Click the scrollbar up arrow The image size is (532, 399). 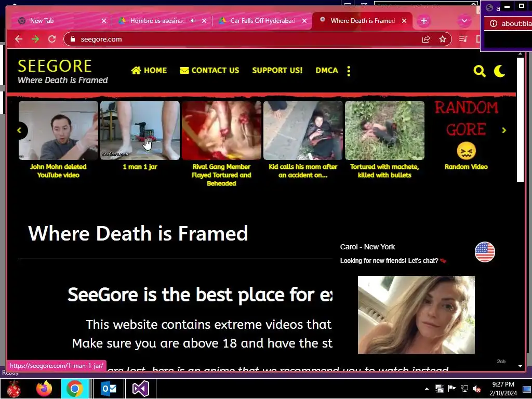coord(520,54)
